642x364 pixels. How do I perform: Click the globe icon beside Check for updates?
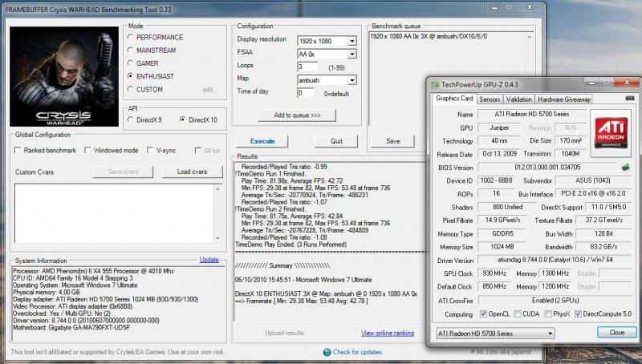(x=327, y=351)
